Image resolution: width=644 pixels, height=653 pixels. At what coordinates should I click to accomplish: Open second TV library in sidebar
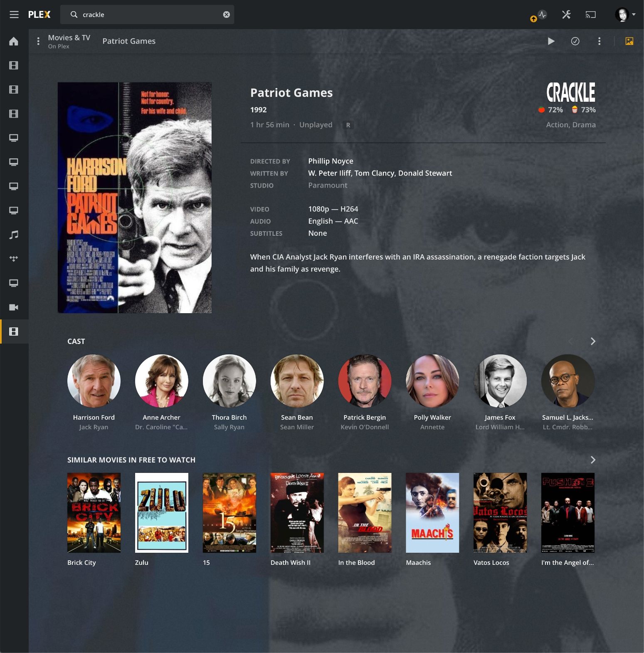(14, 162)
